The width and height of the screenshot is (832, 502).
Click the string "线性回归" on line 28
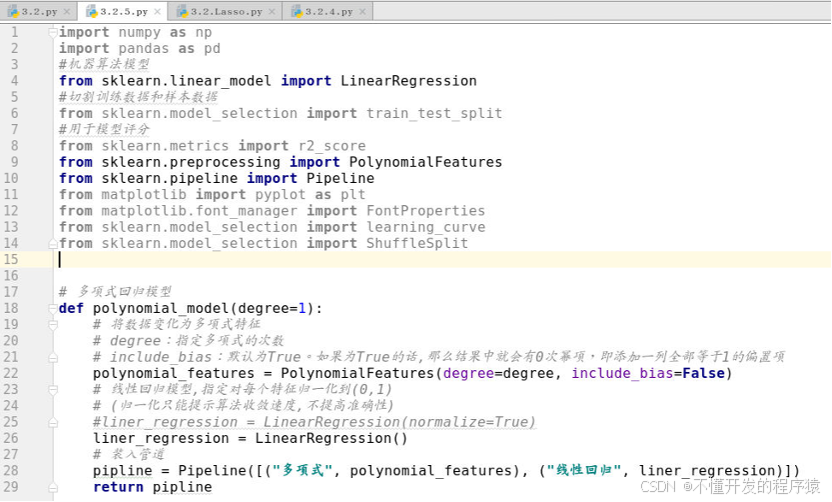[x=584, y=471]
